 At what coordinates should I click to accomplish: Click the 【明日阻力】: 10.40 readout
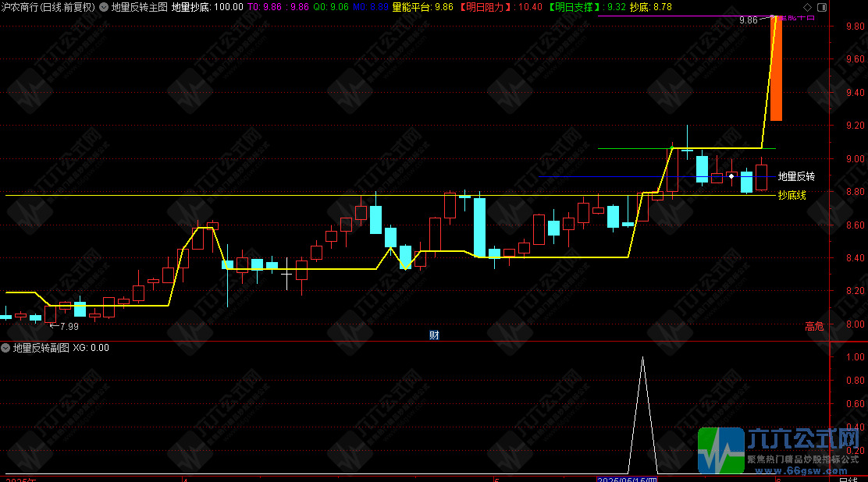click(x=500, y=7)
